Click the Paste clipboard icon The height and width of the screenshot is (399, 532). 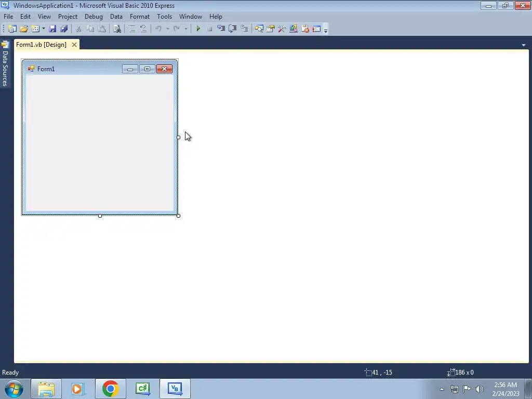coord(101,29)
